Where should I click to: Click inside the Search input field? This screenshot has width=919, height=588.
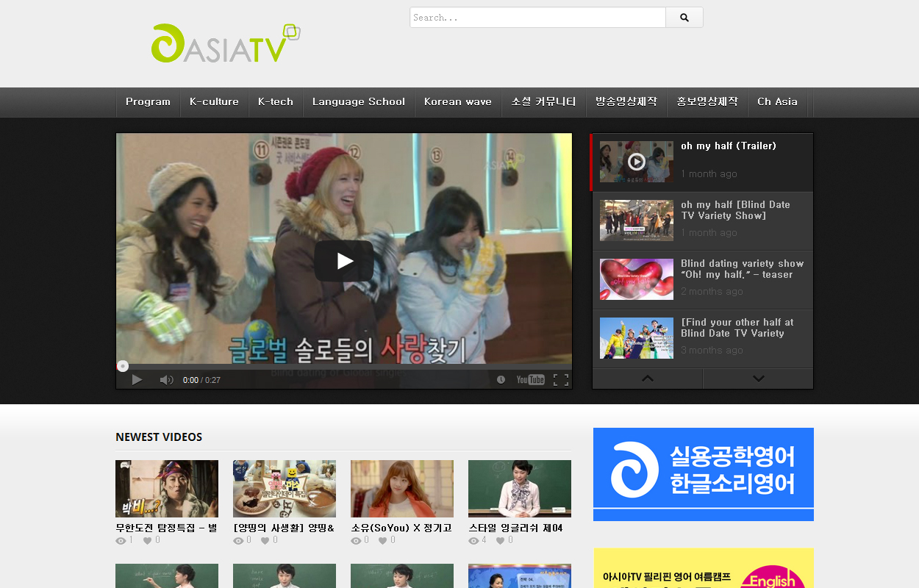tap(537, 18)
